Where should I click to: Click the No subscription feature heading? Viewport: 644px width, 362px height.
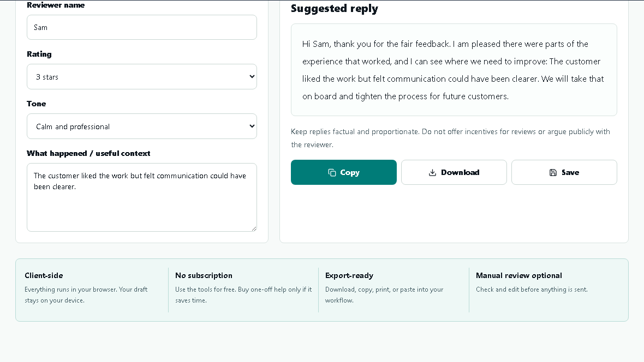coord(204,275)
